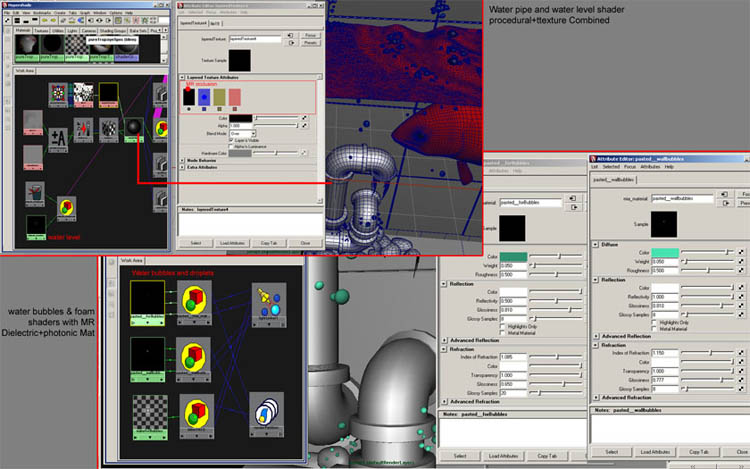Select the black sphere material node in top graph
Image resolution: width=750 pixels, height=469 pixels.
coord(133,130)
